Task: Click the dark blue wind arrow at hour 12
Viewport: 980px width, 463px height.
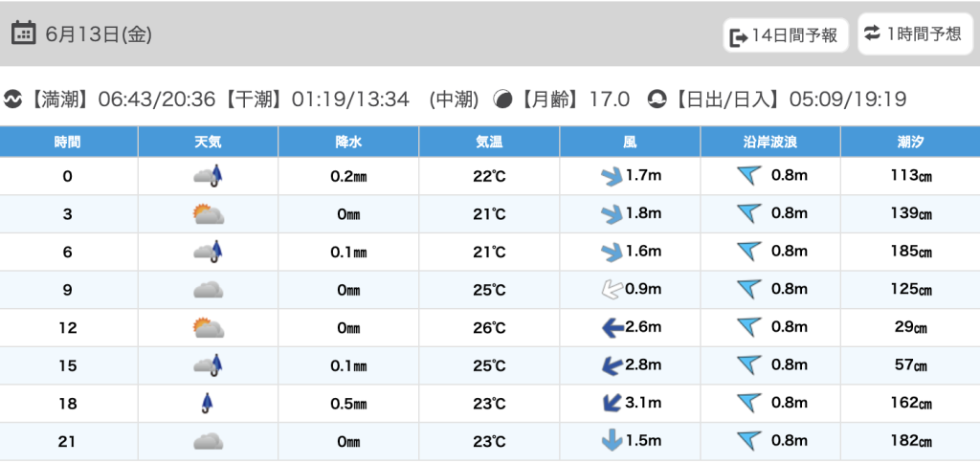Action: [x=611, y=328]
